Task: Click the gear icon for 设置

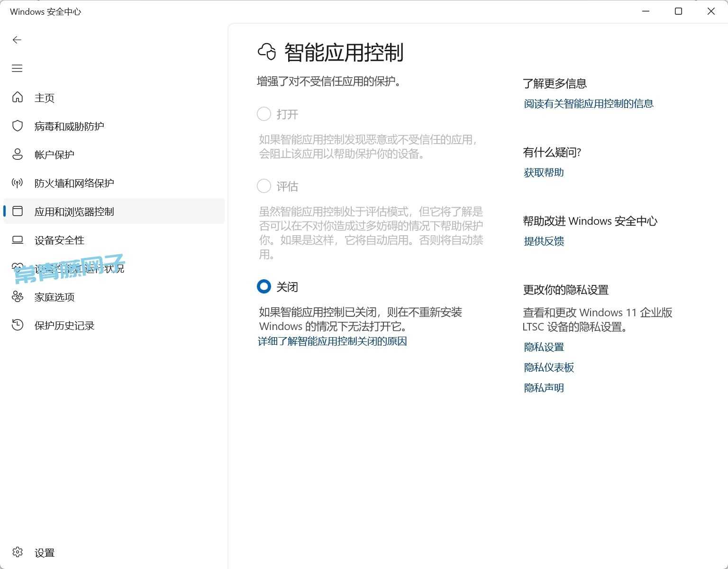Action: pyautogui.click(x=18, y=552)
